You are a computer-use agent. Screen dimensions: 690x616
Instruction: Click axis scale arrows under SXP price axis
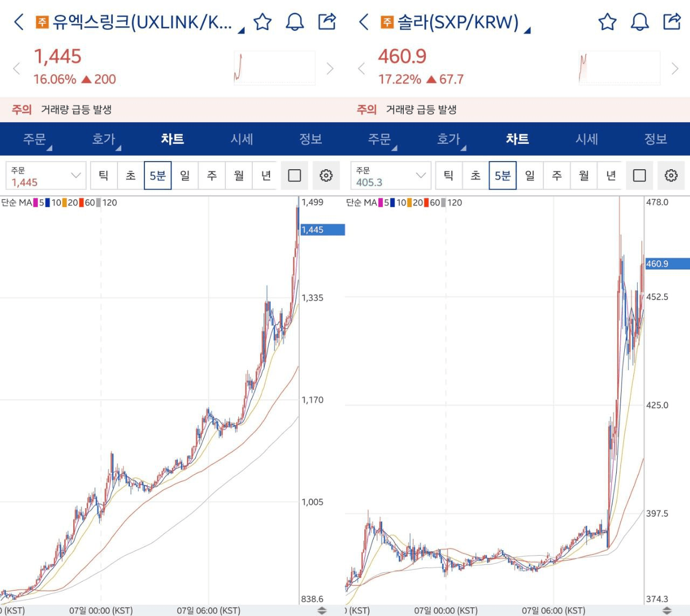667,611
